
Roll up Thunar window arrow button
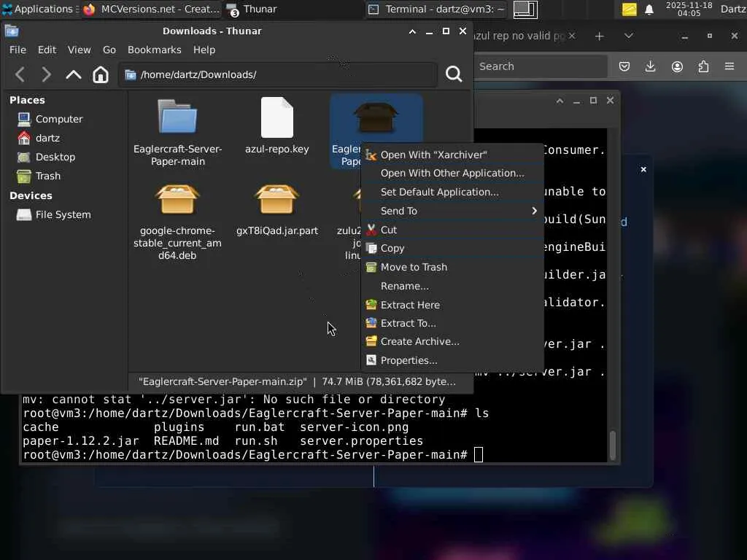tap(413, 31)
